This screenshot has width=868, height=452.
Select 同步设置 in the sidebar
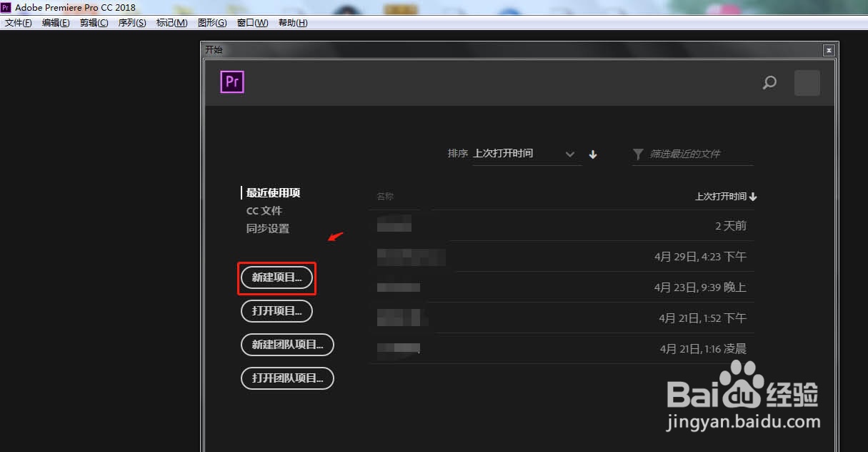pyautogui.click(x=268, y=229)
